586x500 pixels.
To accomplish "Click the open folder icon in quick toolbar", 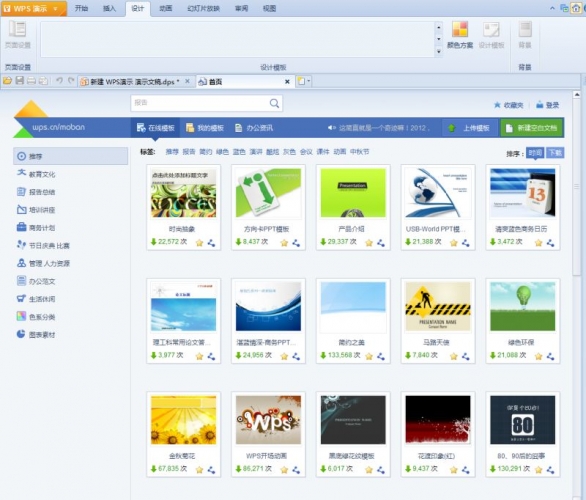I will coord(7,80).
